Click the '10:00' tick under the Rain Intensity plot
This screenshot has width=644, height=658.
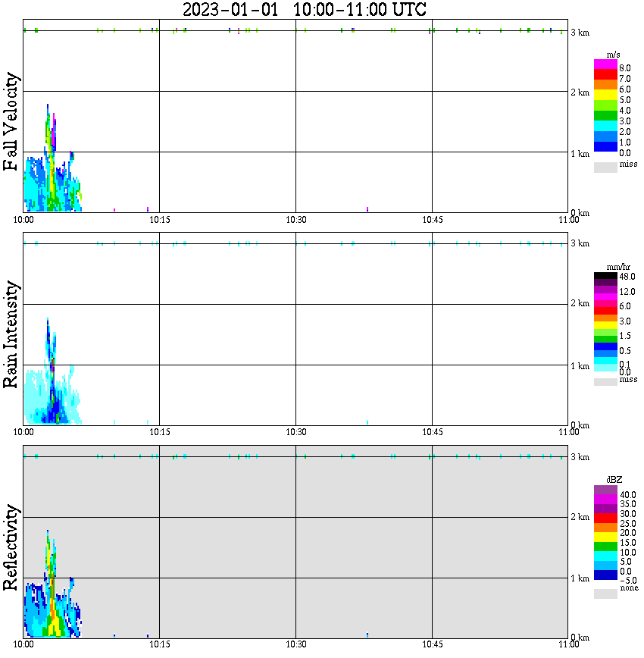click(x=23, y=432)
